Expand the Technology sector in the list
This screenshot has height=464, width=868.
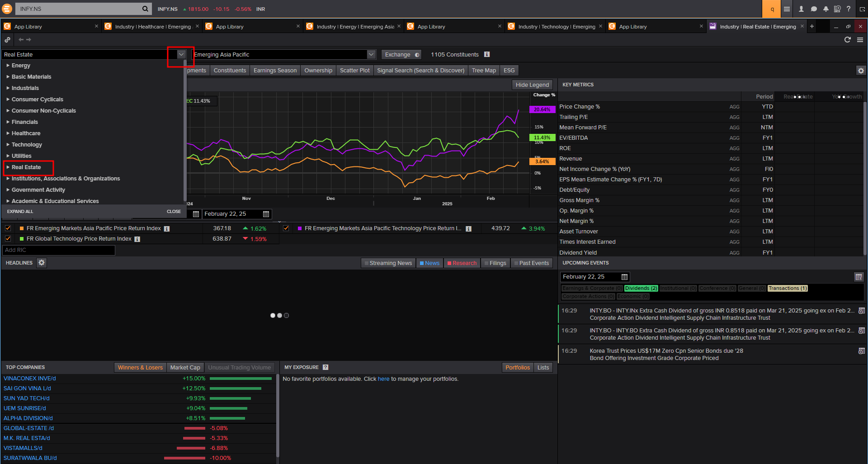tap(8, 145)
